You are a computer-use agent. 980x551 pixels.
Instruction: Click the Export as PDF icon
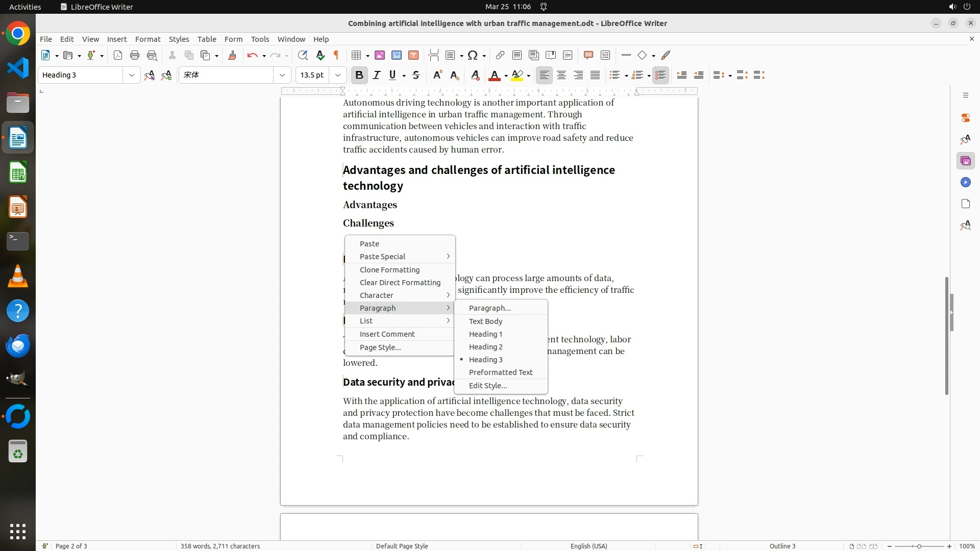click(x=118, y=55)
